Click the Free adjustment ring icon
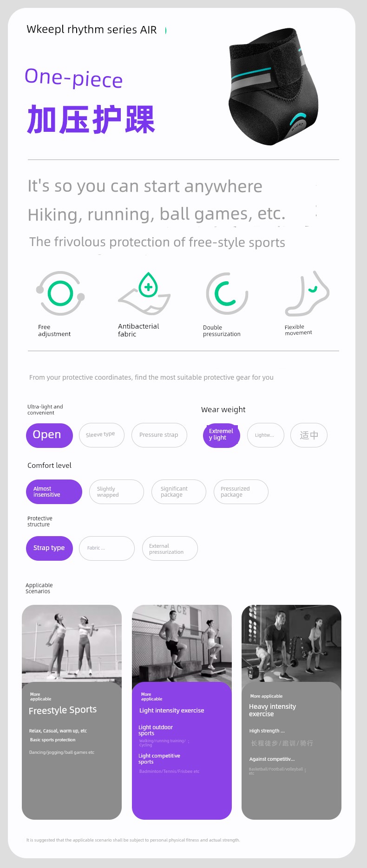Screen dimensions: 367x868 [x=60, y=293]
